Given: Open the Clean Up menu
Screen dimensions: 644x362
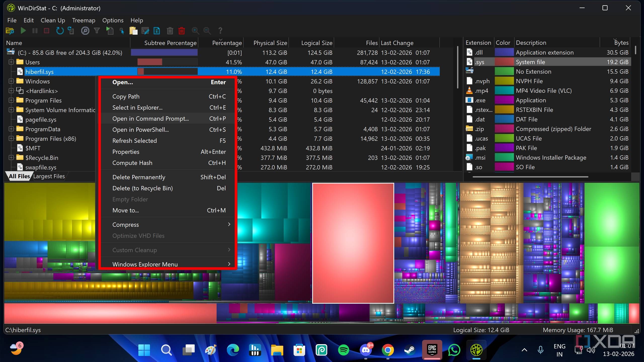Looking at the screenshot, I should 53,20.
